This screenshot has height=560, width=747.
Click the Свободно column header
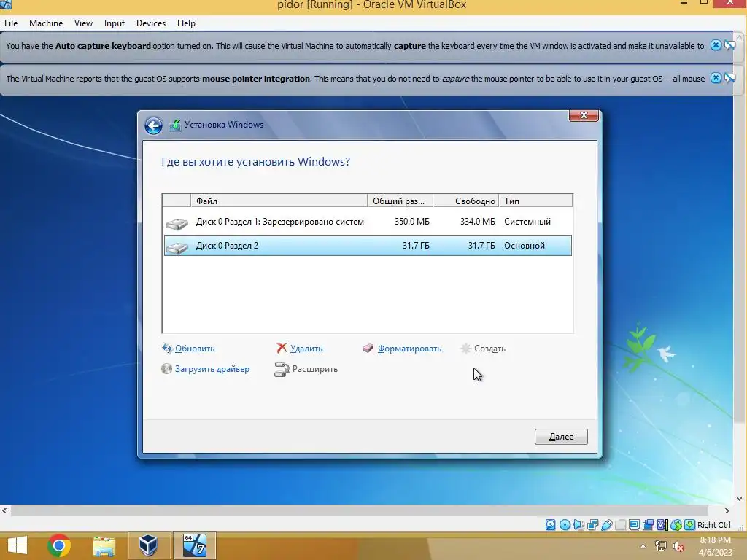coord(466,201)
